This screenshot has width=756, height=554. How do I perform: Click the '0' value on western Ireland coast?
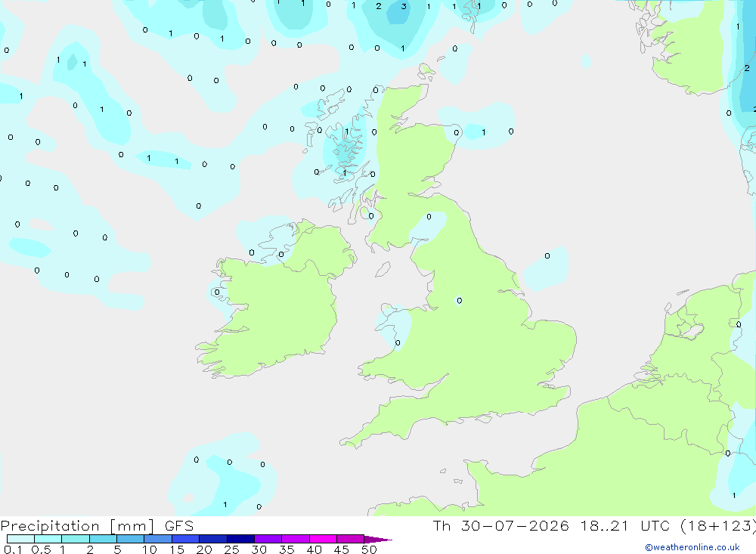[217, 292]
